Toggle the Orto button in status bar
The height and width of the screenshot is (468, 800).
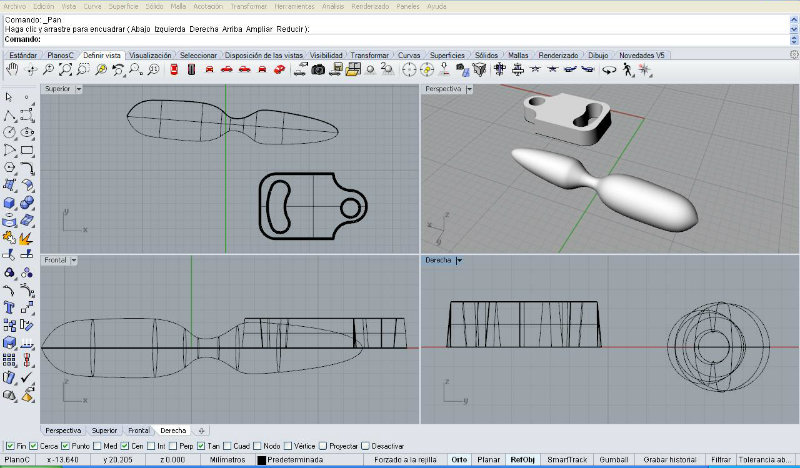coord(459,460)
